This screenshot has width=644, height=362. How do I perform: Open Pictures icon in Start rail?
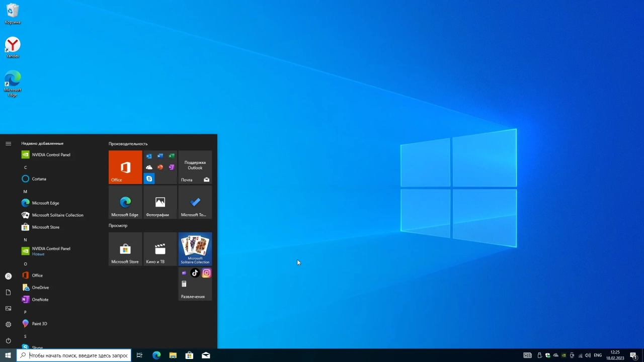coord(8,308)
